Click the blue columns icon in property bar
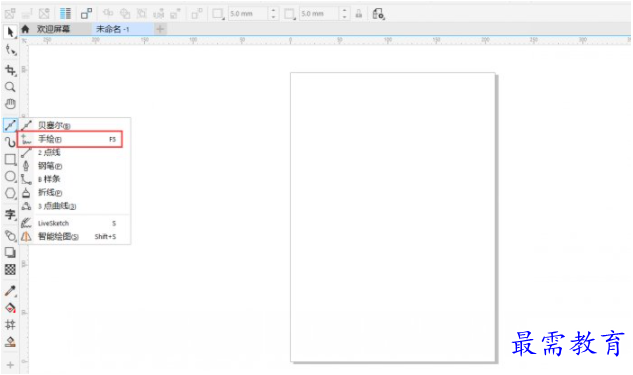This screenshot has height=375, width=633. [x=65, y=14]
